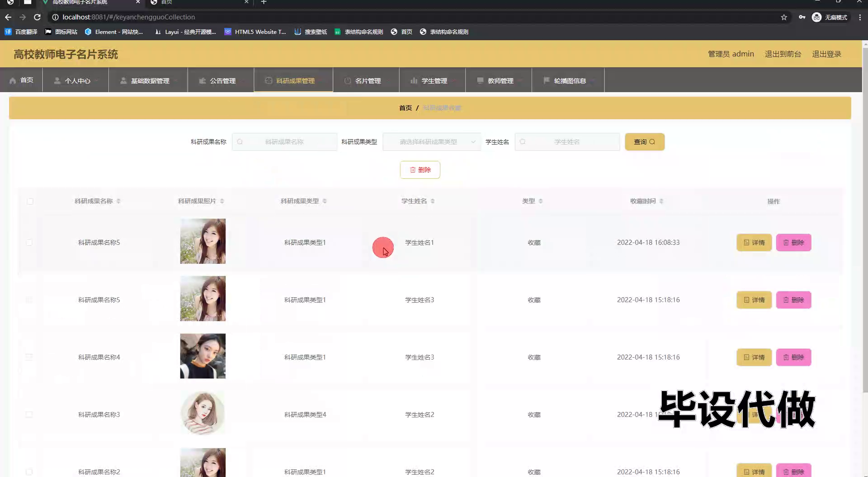Image resolution: width=868 pixels, height=477 pixels.
Task: Open the Chrome three-dot menu
Action: pos(860,17)
